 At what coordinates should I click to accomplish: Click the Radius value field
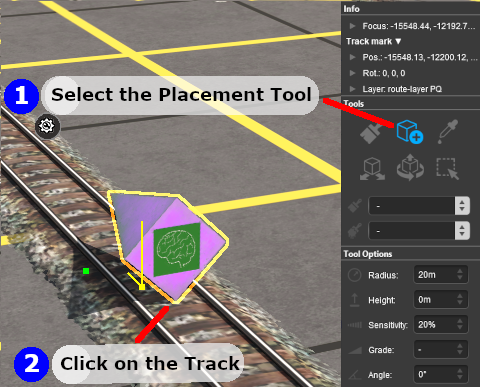pyautogui.click(x=440, y=275)
